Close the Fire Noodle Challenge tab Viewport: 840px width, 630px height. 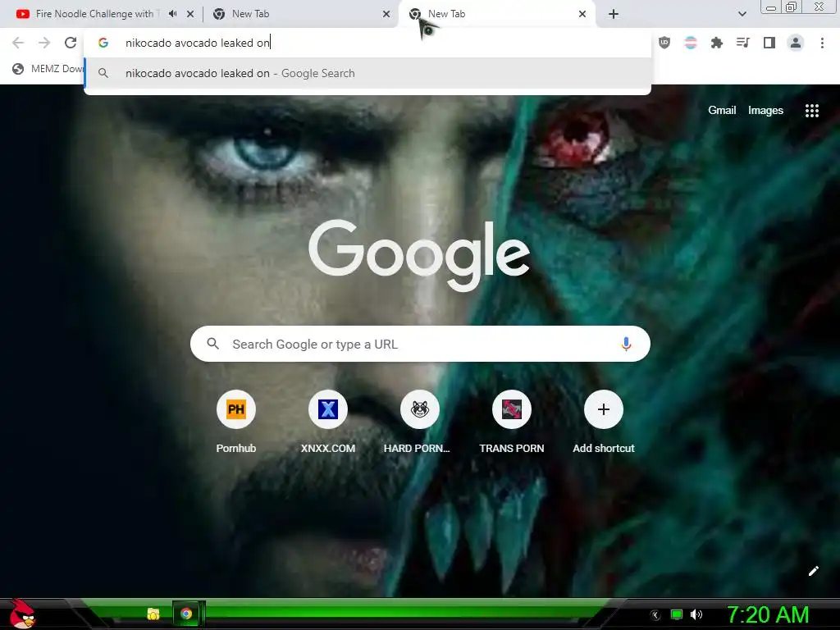(190, 14)
